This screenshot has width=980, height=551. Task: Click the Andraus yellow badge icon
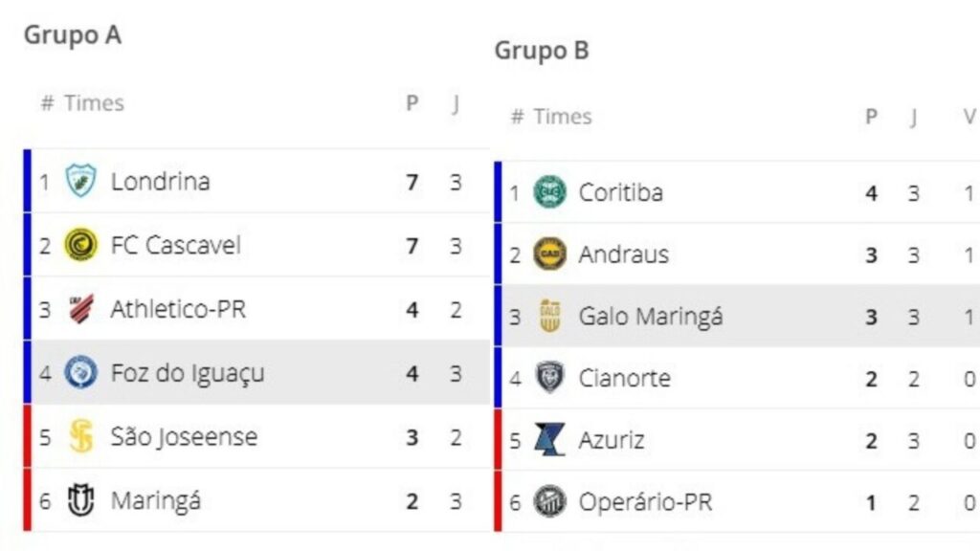(x=549, y=254)
